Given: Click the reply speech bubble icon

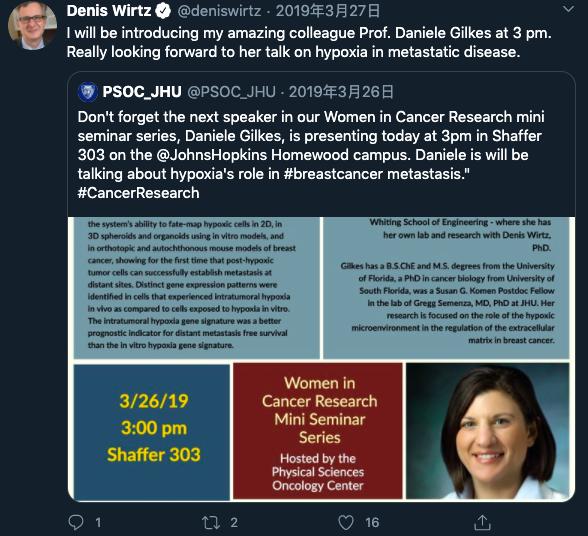Looking at the screenshot, I should [x=76, y=522].
